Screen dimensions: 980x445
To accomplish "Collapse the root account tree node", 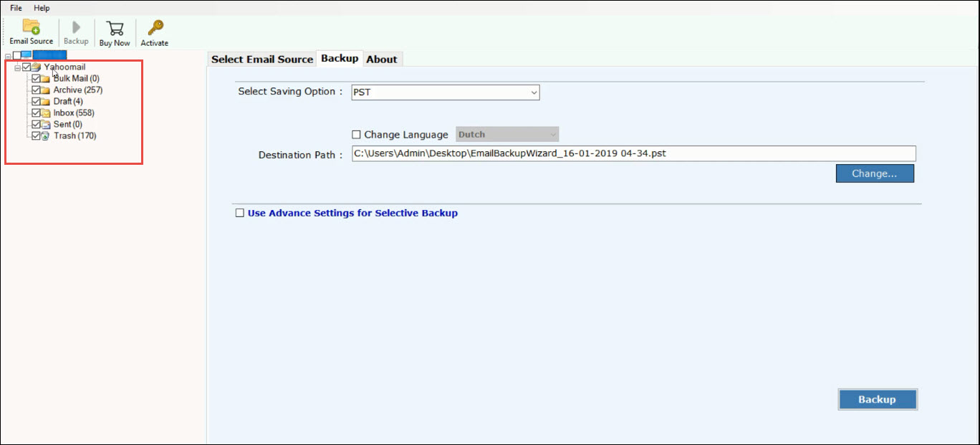I will click(8, 56).
